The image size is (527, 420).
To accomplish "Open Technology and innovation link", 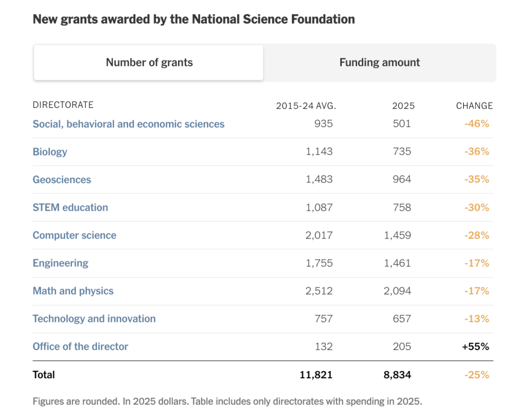I will (x=94, y=319).
